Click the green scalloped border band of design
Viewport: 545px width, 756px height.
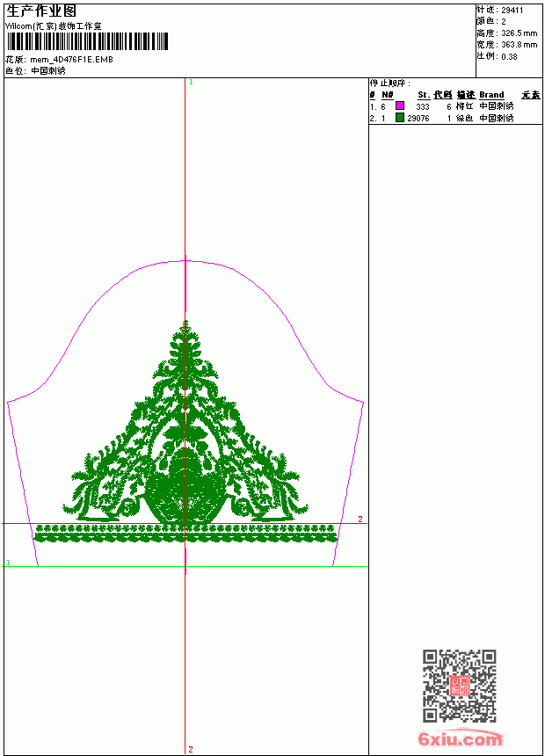tap(185, 534)
